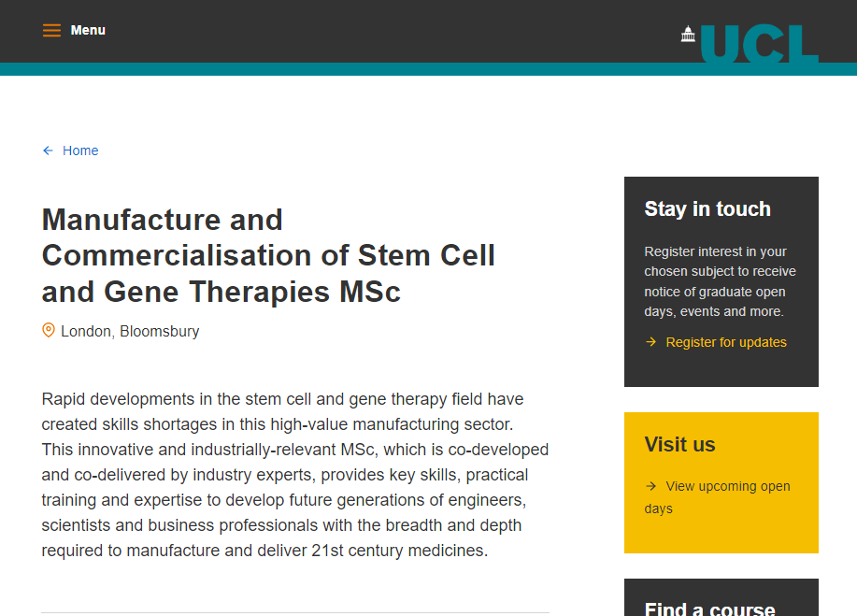857x616 pixels.
Task: Click the location pin icon
Action: pyautogui.click(x=49, y=331)
